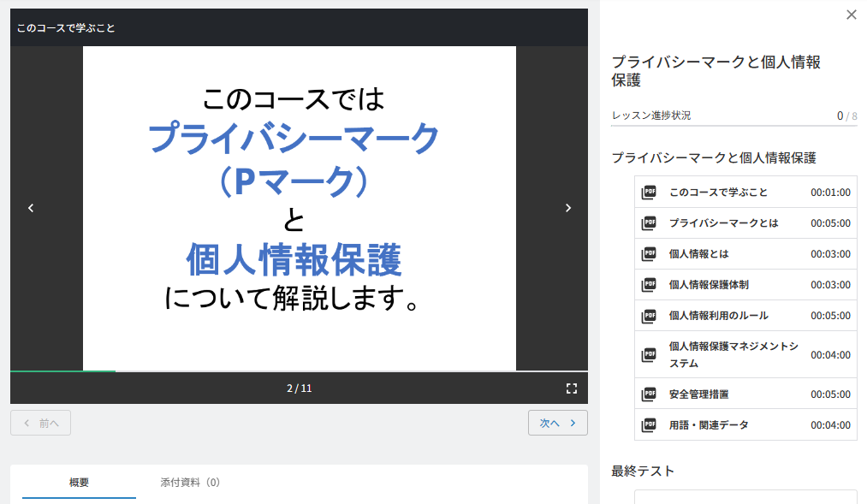The width and height of the screenshot is (867, 504).
Task: Click the 次へ next button
Action: tap(558, 423)
